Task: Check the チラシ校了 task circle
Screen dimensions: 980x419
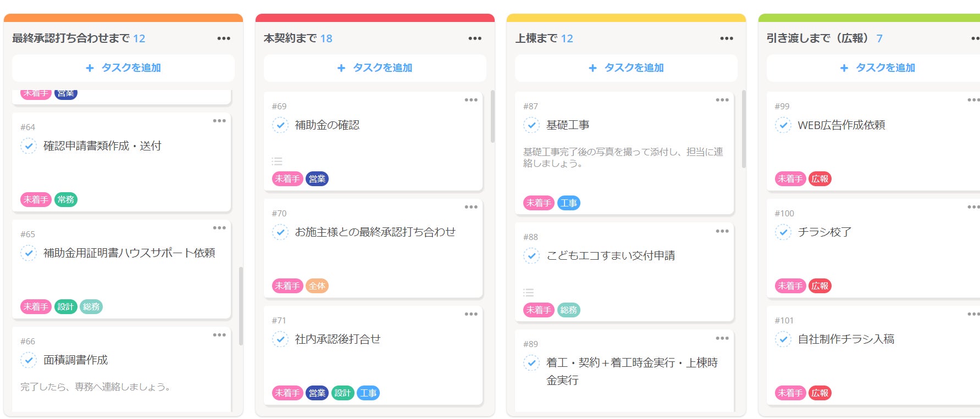Action: (783, 232)
